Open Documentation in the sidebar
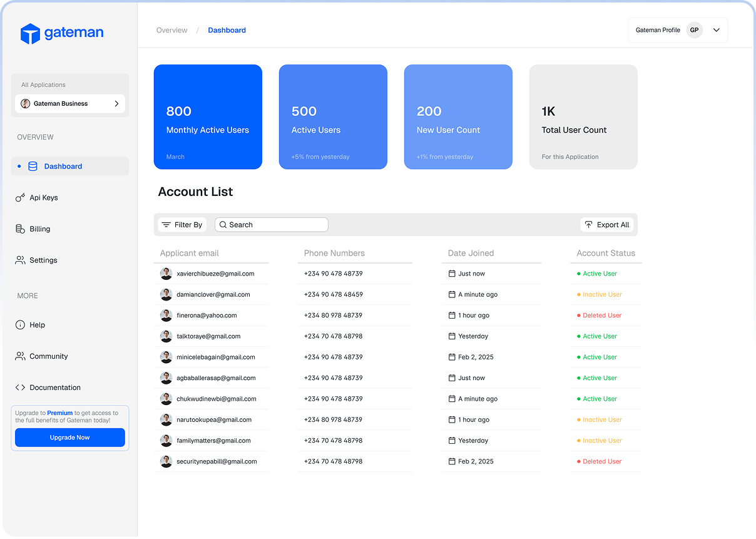The width and height of the screenshot is (756, 539). point(55,388)
